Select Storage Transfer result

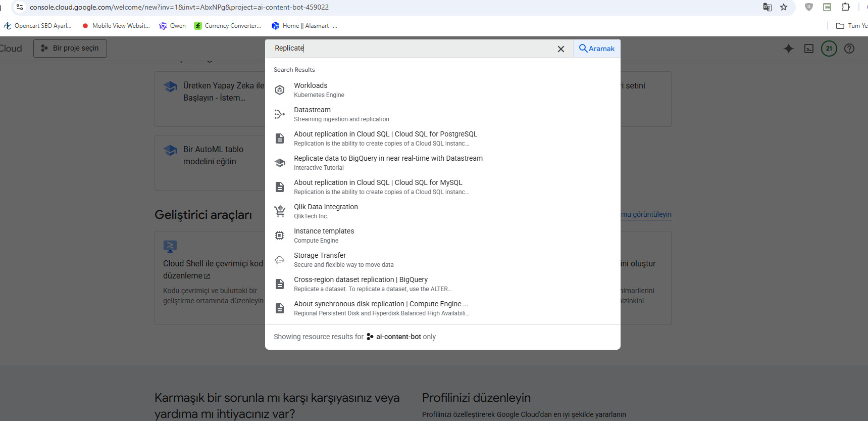pyautogui.click(x=442, y=260)
